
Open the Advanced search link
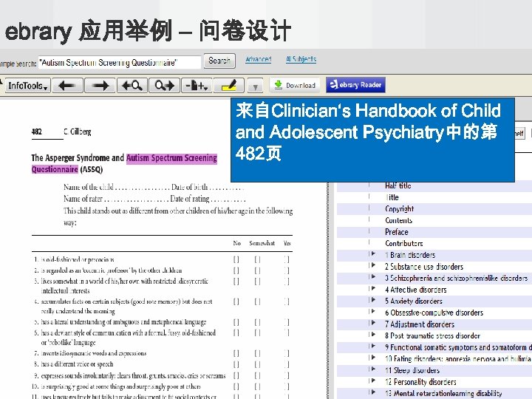point(258,59)
